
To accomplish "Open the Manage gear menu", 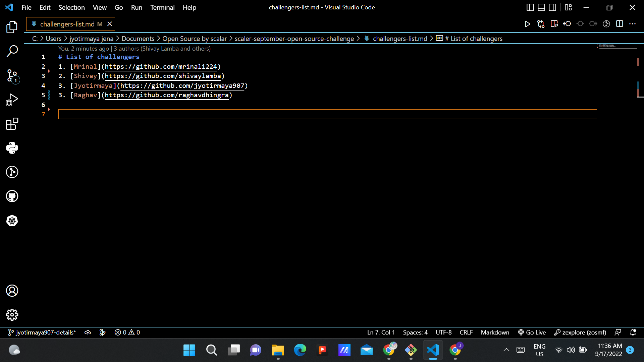I will point(12,315).
